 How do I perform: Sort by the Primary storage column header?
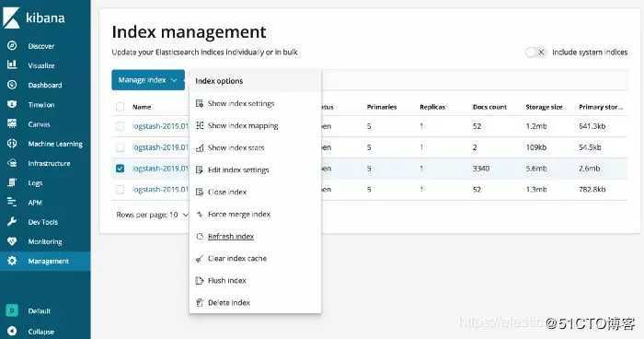point(601,107)
